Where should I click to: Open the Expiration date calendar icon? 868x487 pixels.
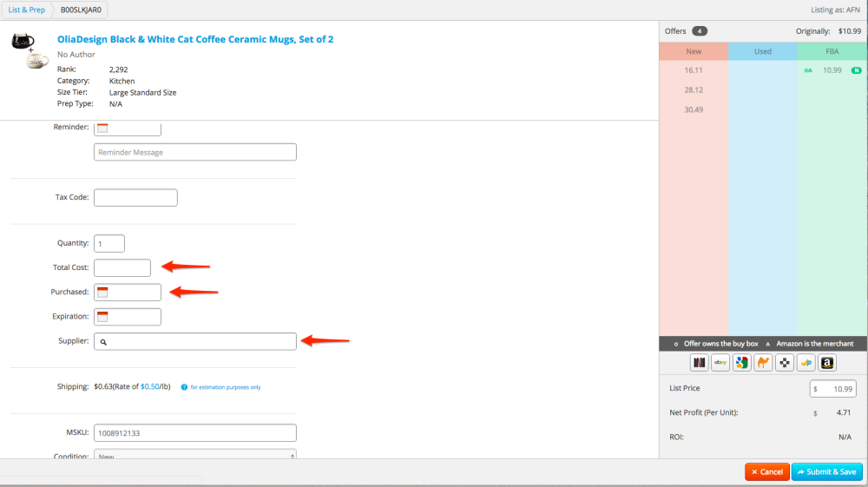pos(102,317)
